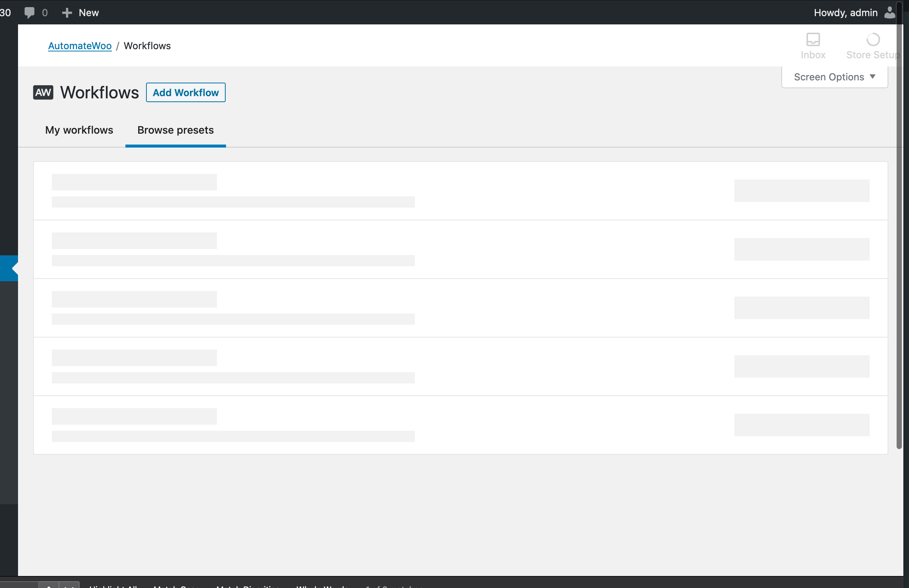Open the AutomateWoo Inbox icon
Screen dimensions: 909x588
[x=813, y=39]
